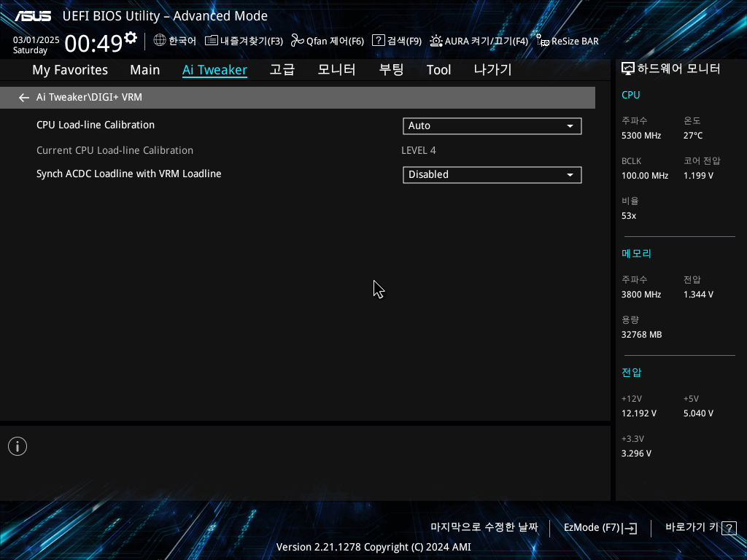Click the search question mark icon

[379, 41]
